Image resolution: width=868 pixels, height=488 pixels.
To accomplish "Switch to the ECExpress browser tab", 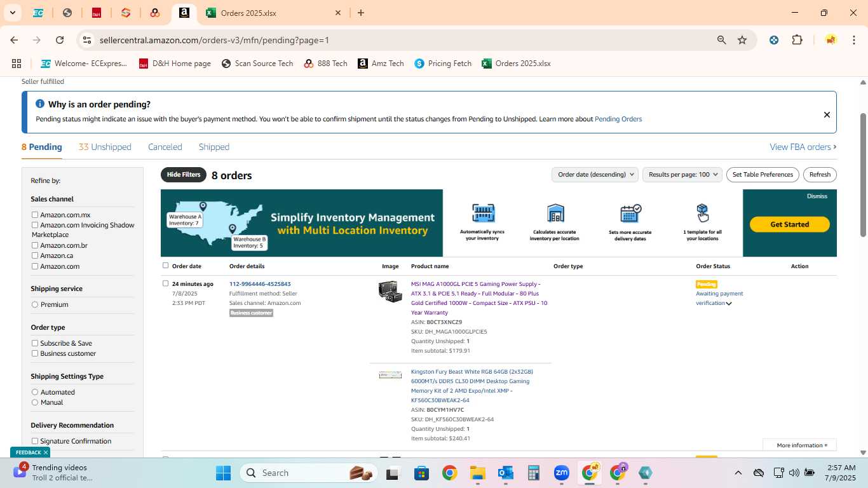I will 38,13.
